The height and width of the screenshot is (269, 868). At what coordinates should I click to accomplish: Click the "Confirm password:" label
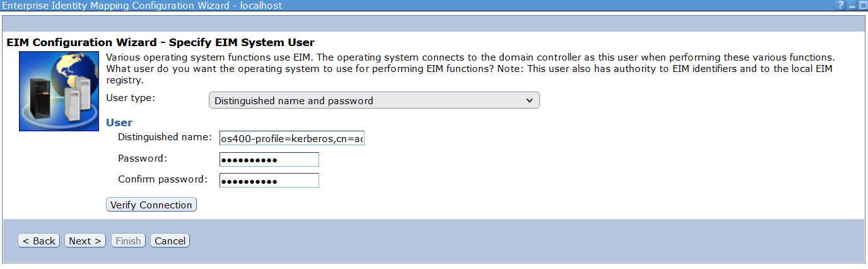(x=162, y=179)
